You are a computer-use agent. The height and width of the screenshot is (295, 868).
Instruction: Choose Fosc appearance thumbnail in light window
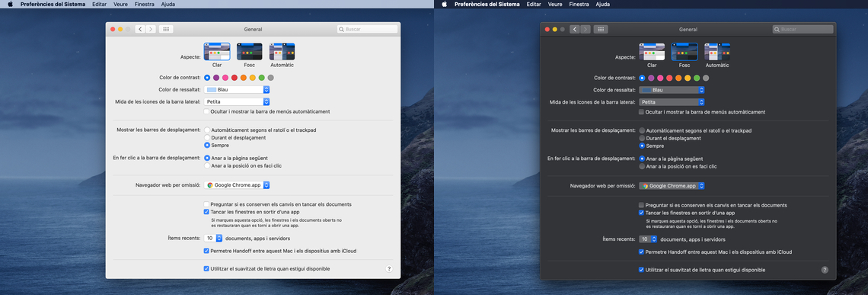tap(250, 52)
